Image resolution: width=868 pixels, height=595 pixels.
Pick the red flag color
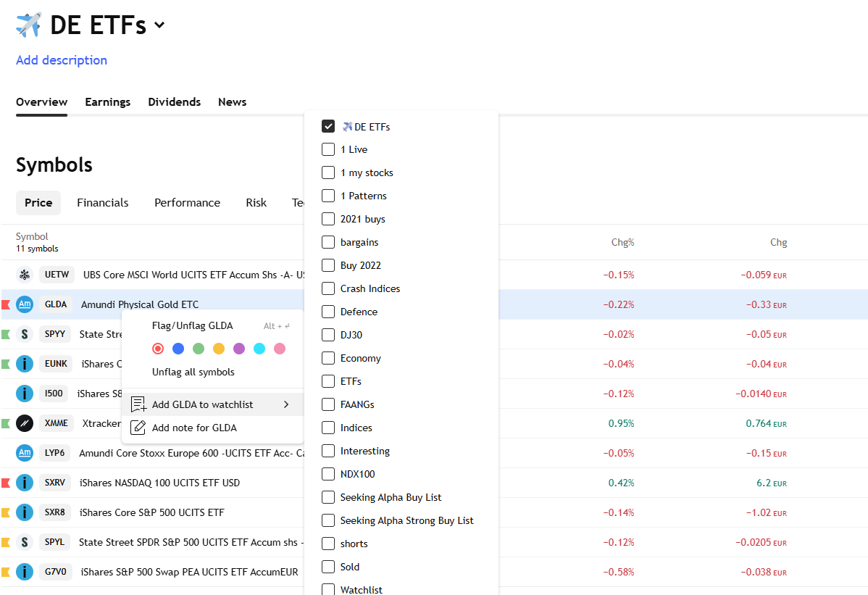point(158,349)
